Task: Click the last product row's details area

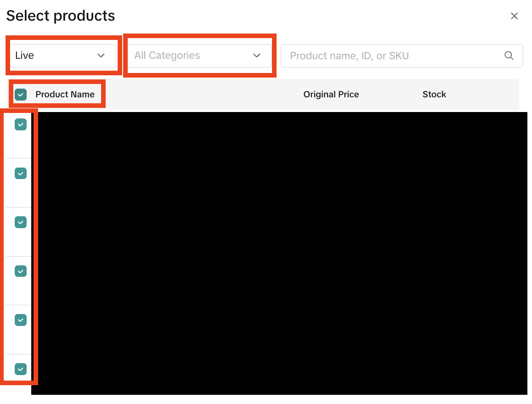Action: click(x=276, y=374)
